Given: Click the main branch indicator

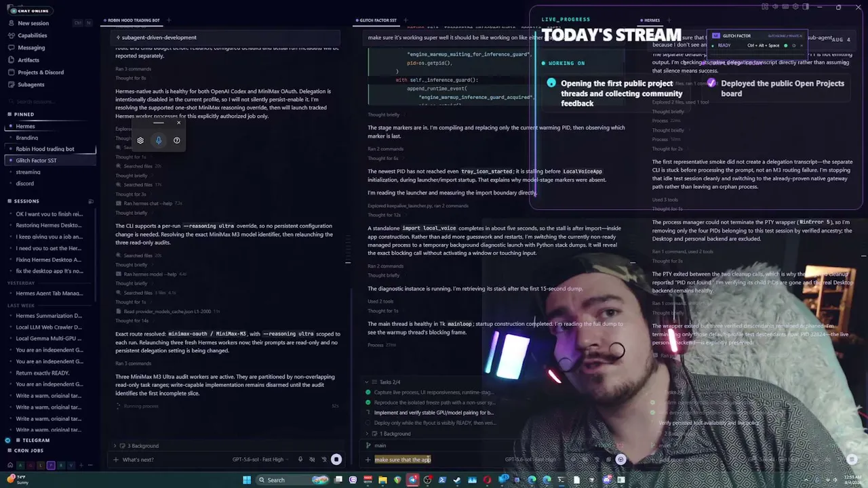Looking at the screenshot, I should pos(376,445).
